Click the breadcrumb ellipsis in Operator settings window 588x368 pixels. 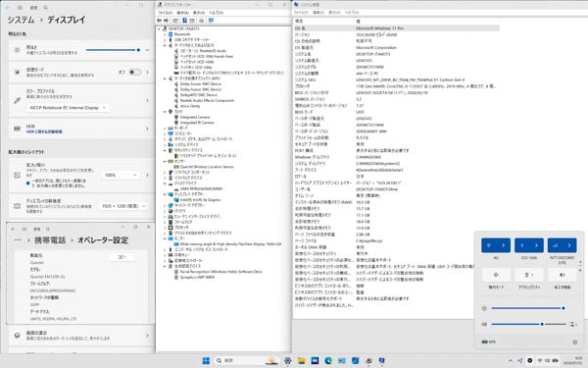[x=18, y=240]
